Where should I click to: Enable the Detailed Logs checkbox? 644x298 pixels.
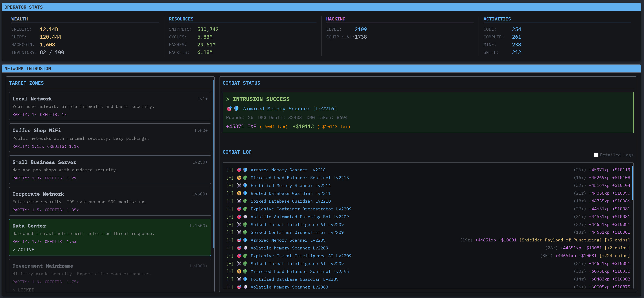point(596,155)
